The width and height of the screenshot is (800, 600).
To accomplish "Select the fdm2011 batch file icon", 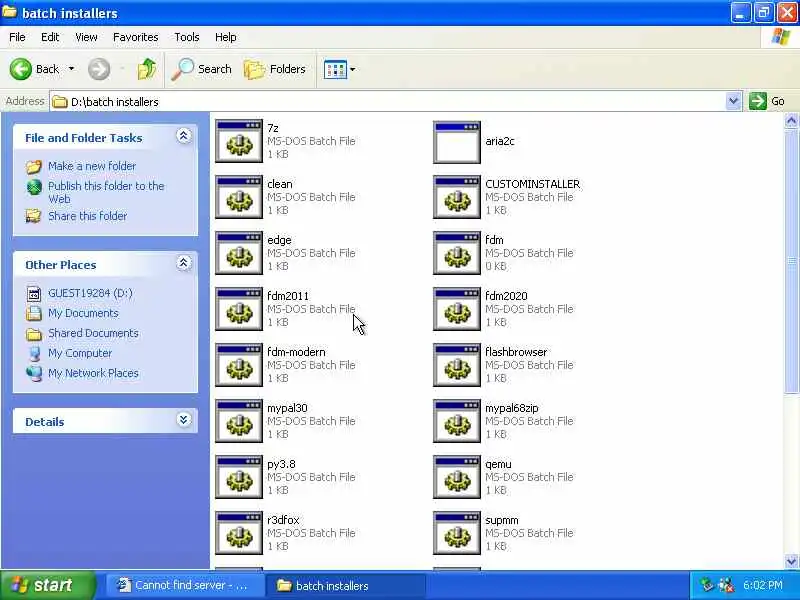I will pos(239,310).
